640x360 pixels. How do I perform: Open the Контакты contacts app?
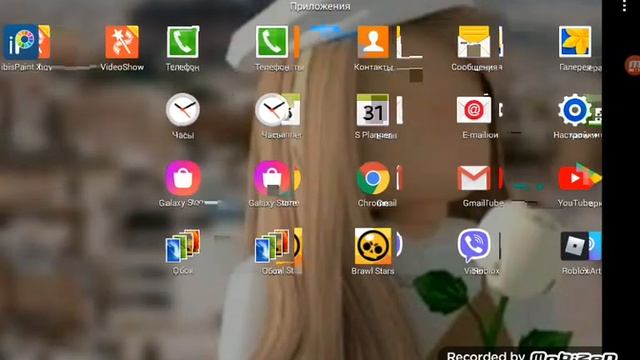point(373,42)
